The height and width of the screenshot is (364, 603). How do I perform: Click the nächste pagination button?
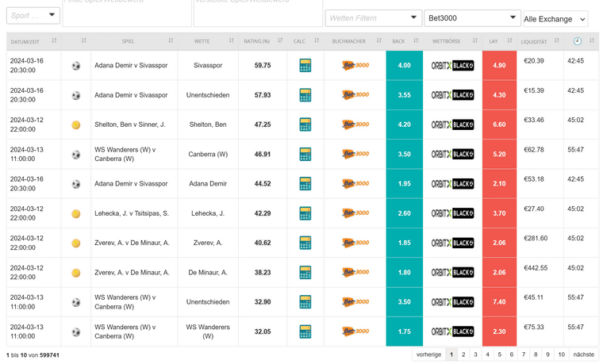point(584,354)
